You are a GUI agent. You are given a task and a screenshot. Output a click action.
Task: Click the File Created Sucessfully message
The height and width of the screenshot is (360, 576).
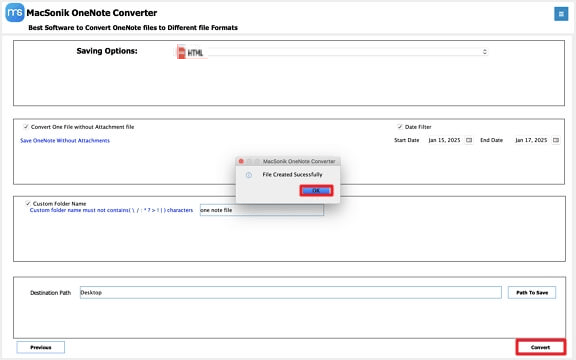coord(292,174)
